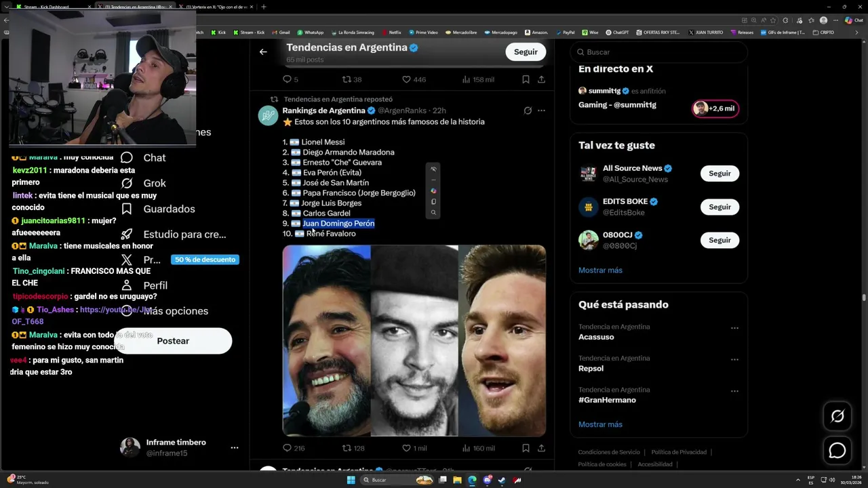868x488 pixels.
Task: Click the Copilot icon in the selection mini toolbar
Action: coord(433,191)
